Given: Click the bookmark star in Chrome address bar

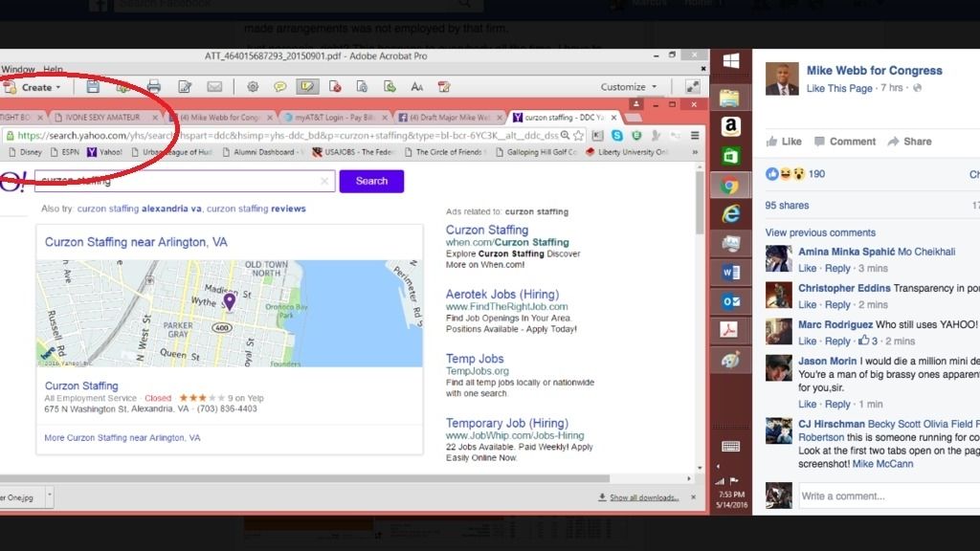Looking at the screenshot, I should (x=579, y=135).
